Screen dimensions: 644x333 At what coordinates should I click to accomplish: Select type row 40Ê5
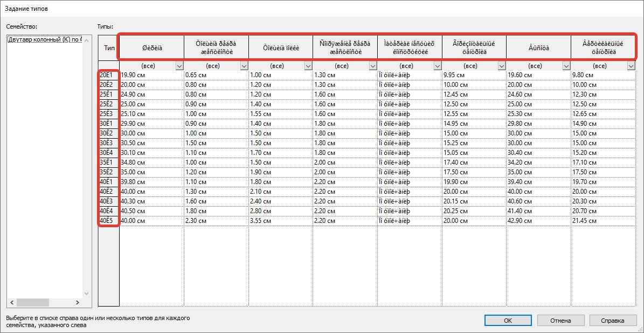coord(109,220)
